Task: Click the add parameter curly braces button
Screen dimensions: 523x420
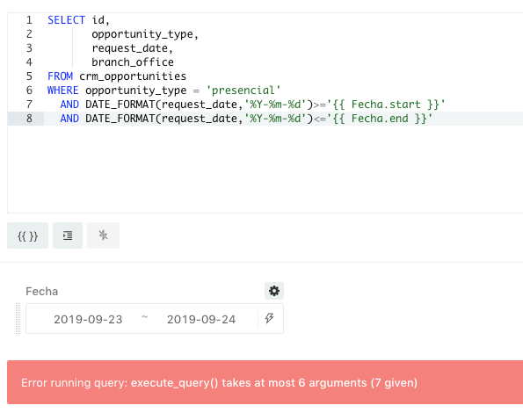Action: pos(27,235)
